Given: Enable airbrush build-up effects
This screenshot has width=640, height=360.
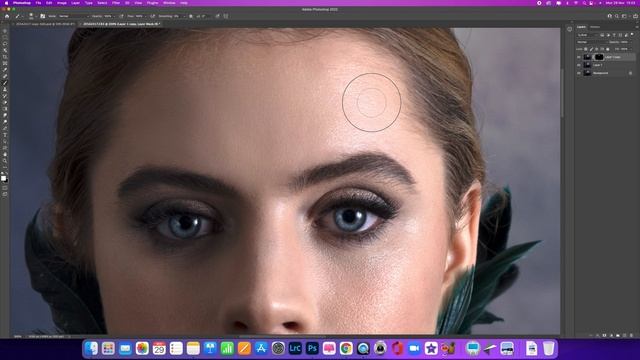Looking at the screenshot, I should pos(152,16).
